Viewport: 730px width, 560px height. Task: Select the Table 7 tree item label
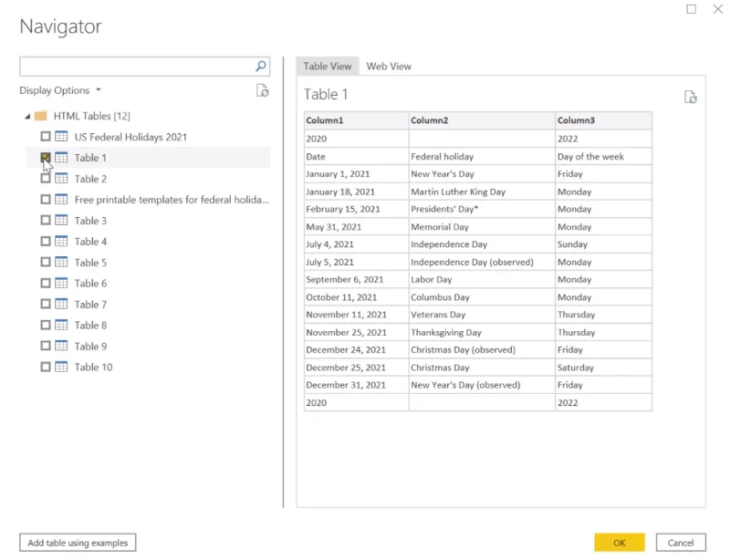(90, 305)
